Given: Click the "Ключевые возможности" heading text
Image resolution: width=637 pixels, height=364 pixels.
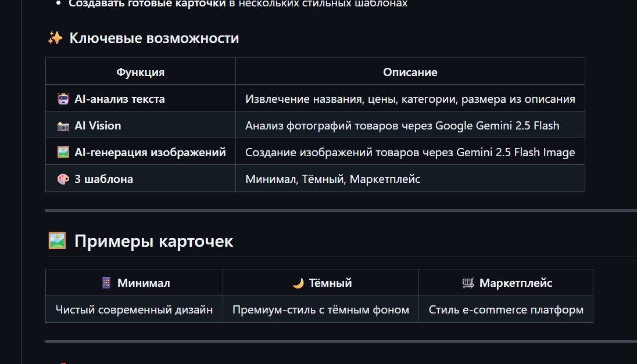Looking at the screenshot, I should [x=154, y=38].
